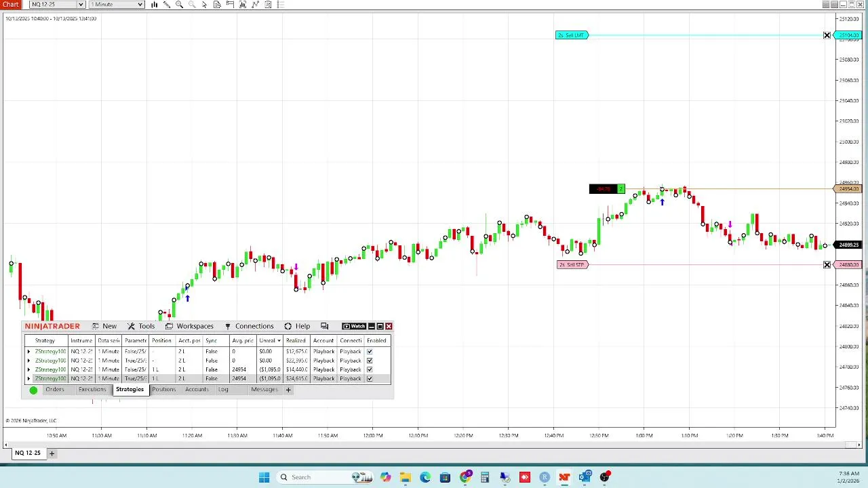Expand the strategy row with $22,395 realized

point(28,361)
